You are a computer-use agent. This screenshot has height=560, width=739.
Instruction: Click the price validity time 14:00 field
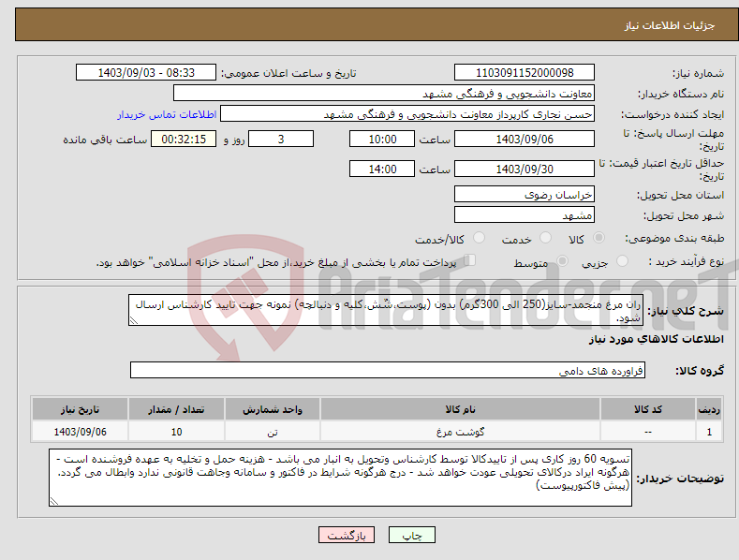coord(382,169)
